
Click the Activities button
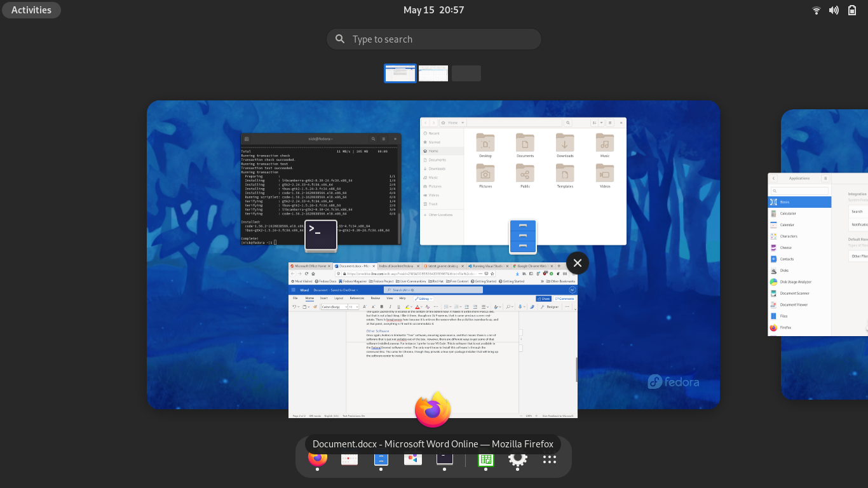31,10
